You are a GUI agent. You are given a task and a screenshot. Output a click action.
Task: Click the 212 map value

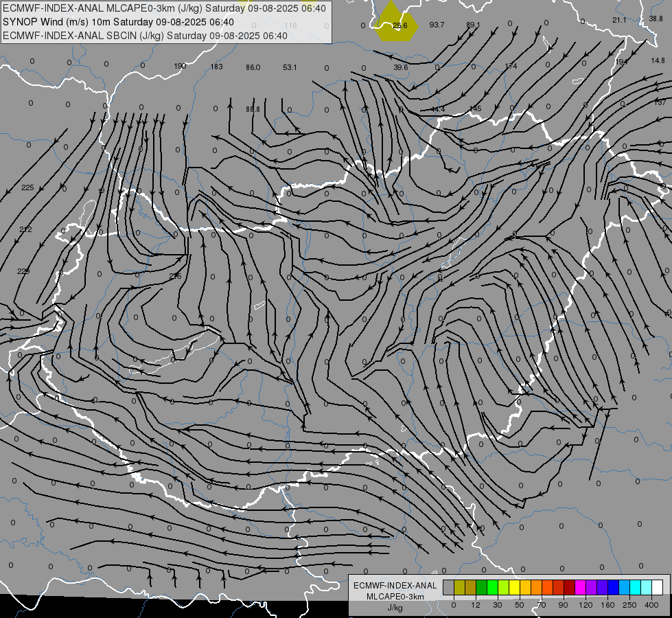[x=25, y=229]
